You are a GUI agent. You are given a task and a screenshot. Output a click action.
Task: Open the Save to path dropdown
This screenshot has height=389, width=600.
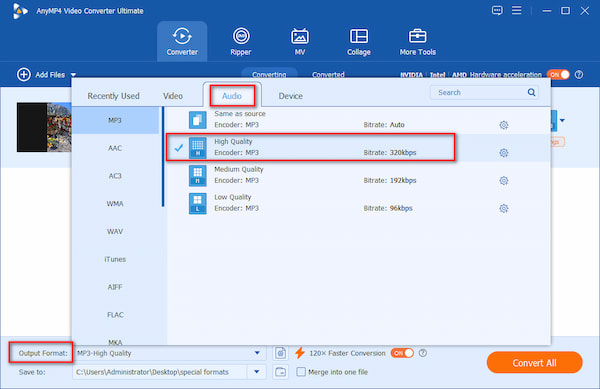tap(257, 372)
